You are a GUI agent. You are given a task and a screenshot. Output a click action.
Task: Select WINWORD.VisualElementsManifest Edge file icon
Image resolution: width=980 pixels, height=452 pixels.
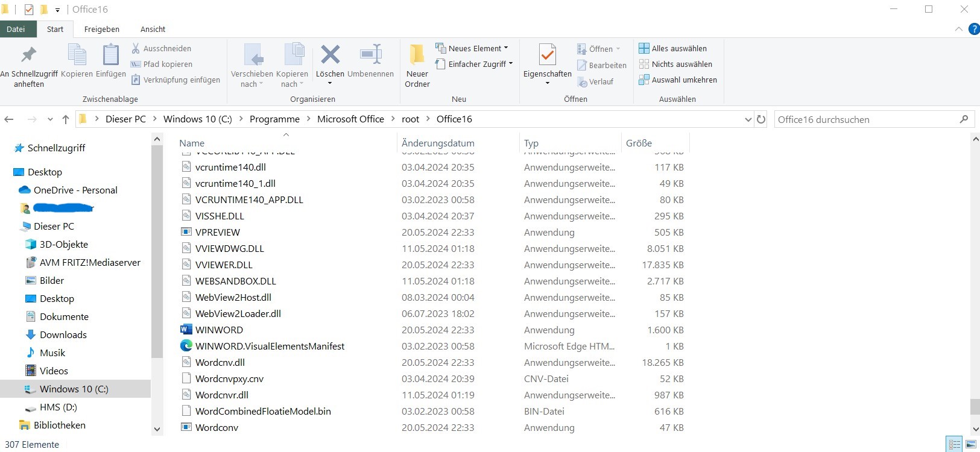pos(186,346)
